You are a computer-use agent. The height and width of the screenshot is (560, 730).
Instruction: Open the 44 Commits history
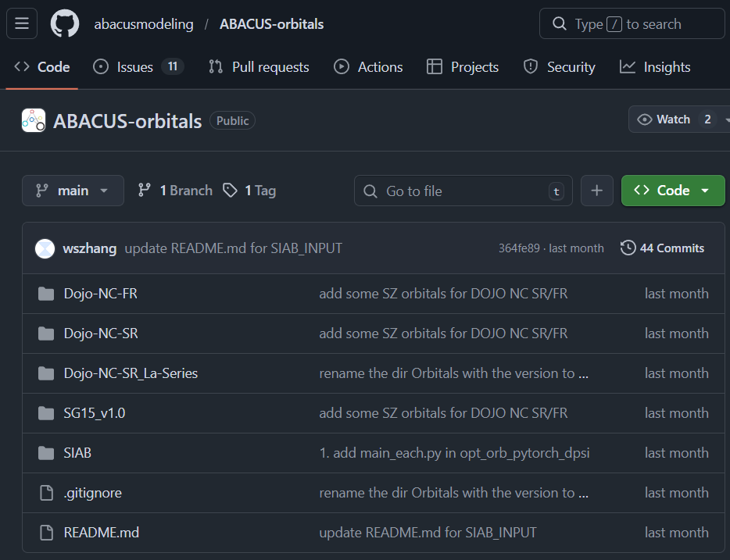663,248
